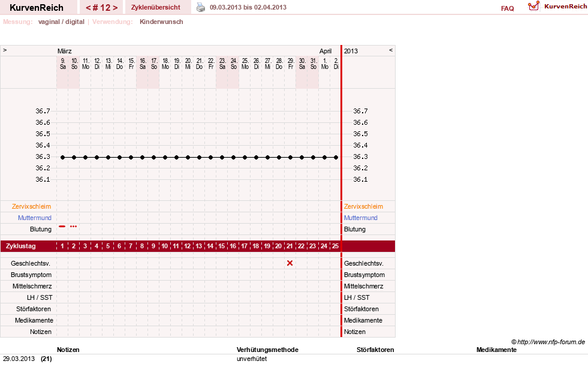Click dotted red bleeding mark on day 2
This screenshot has height=373, width=588.
point(74,226)
